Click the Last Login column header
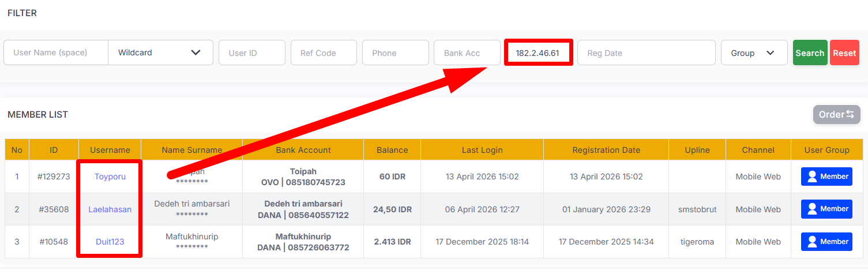 [x=482, y=150]
